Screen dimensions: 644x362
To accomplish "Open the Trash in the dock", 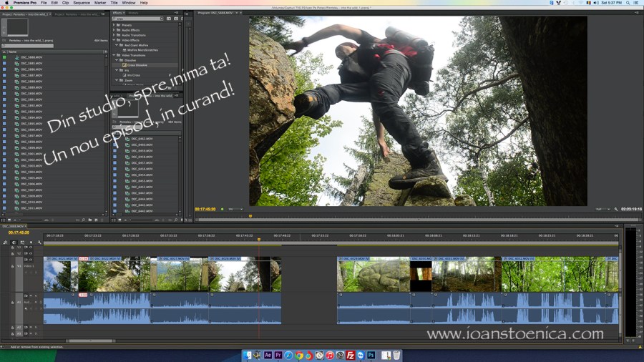I will click(x=396, y=355).
